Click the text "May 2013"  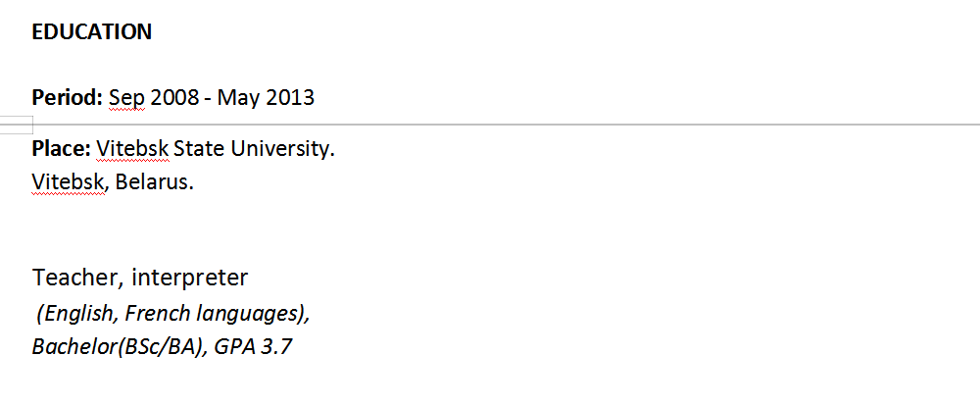pos(266,98)
